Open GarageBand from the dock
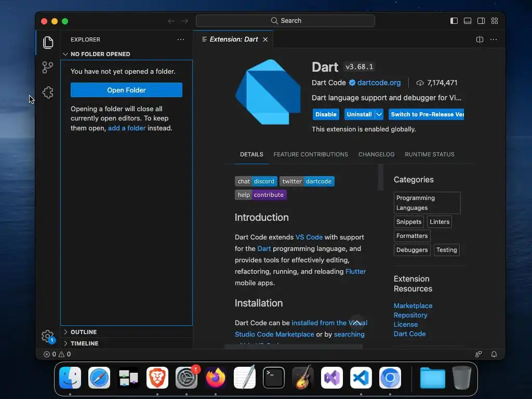Screen dimensions: 532x399 pyautogui.click(x=303, y=378)
